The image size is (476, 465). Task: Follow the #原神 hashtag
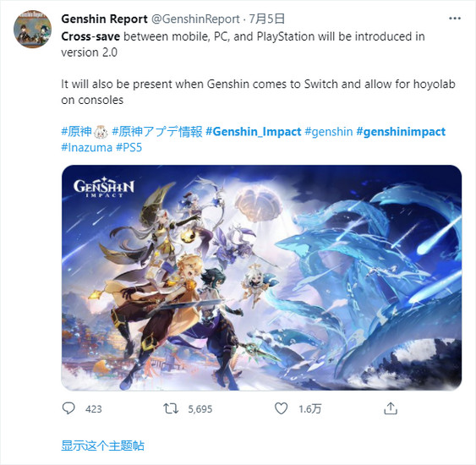pyautogui.click(x=77, y=132)
